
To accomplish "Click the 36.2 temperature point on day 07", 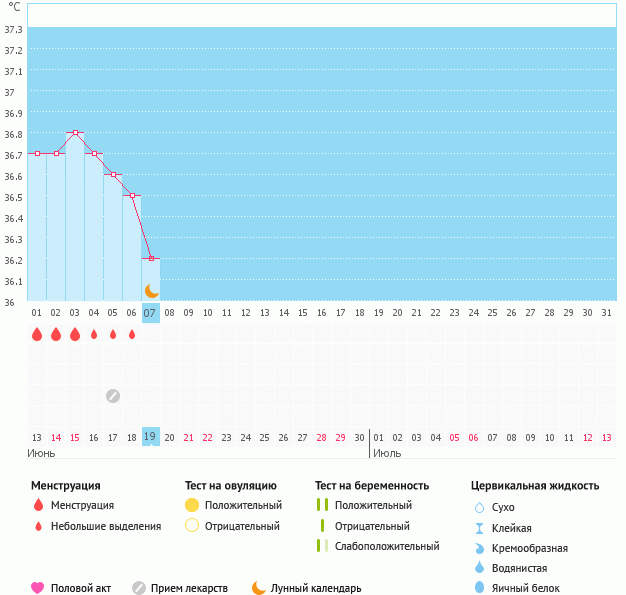I will coord(151,259).
